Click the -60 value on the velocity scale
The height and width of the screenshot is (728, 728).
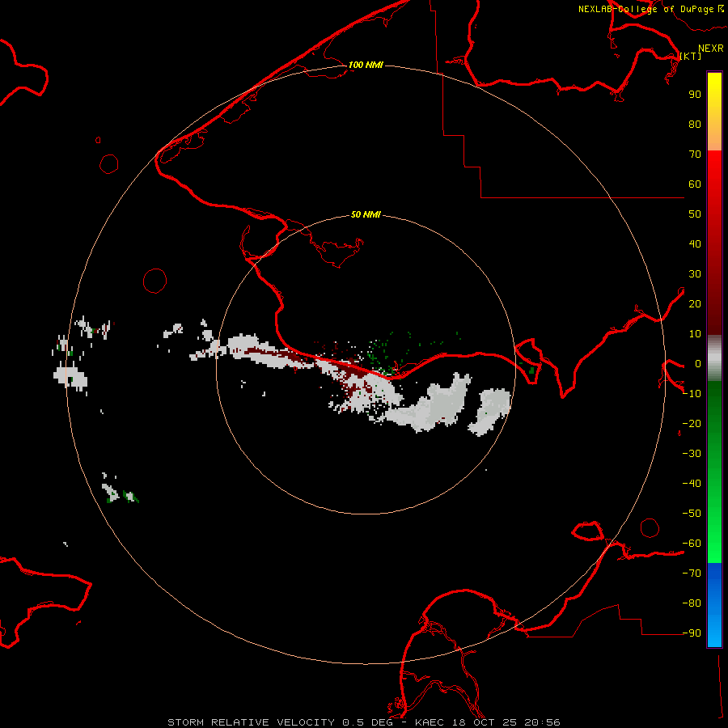692,544
